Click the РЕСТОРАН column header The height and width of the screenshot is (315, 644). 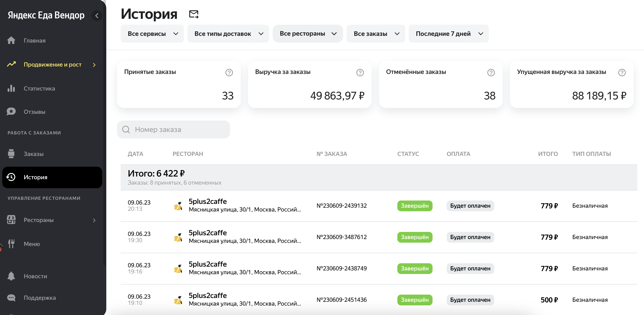click(188, 154)
